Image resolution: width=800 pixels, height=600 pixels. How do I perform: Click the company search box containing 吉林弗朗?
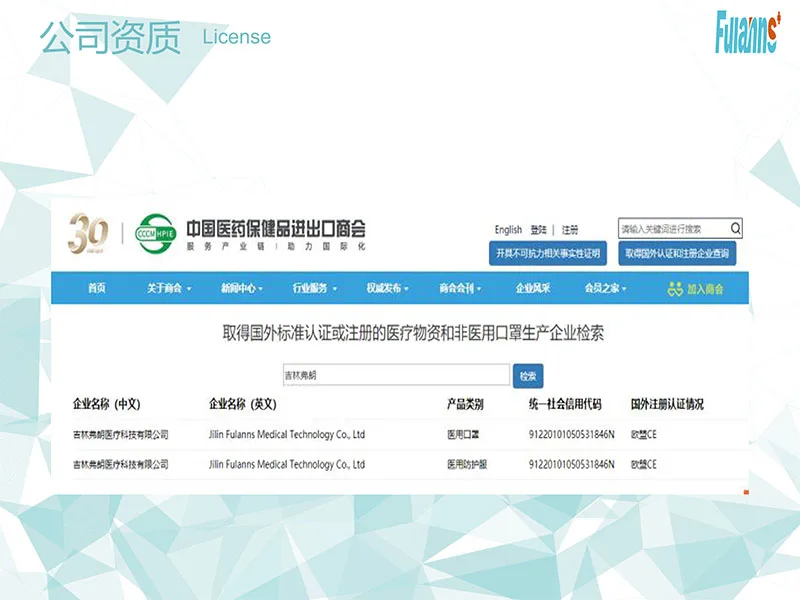coord(396,375)
